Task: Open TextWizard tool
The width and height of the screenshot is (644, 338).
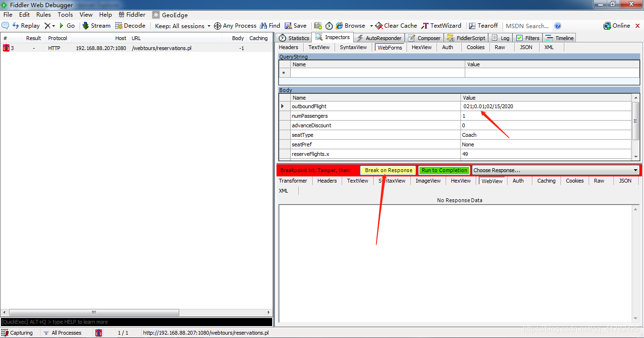Action: pos(441,26)
